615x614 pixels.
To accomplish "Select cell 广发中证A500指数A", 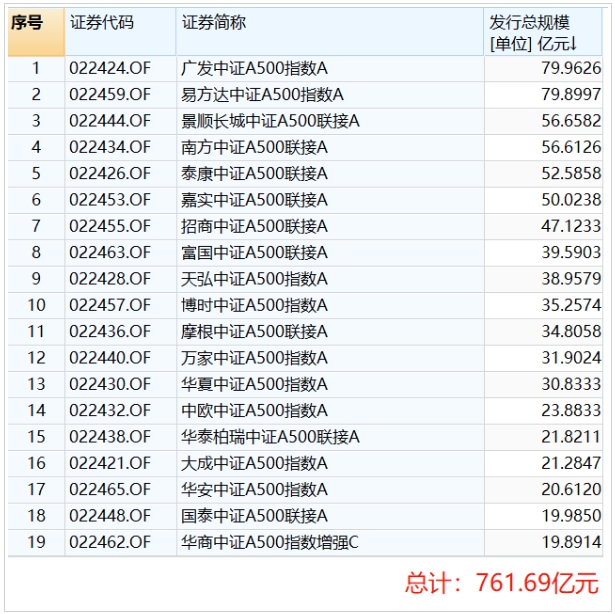I will pos(330,69).
